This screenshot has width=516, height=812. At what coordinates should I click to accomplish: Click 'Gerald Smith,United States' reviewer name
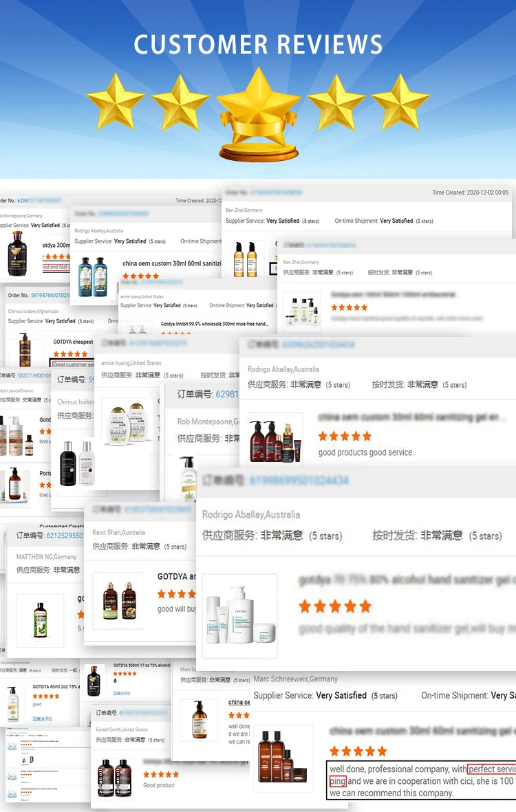click(x=122, y=729)
